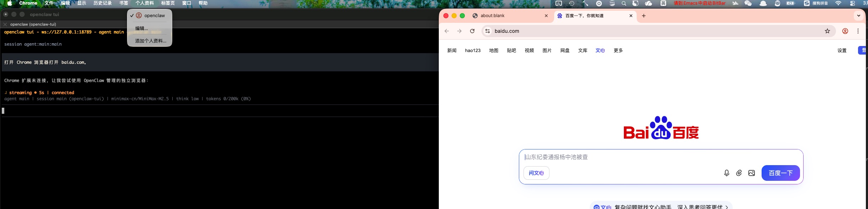
Task: Click the terminal input prompt line
Action: point(219,111)
